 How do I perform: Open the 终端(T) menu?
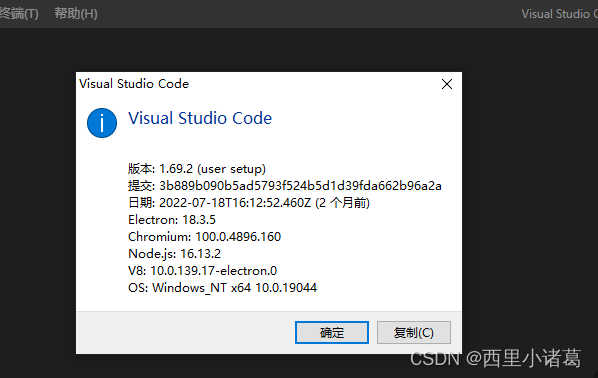click(x=19, y=14)
